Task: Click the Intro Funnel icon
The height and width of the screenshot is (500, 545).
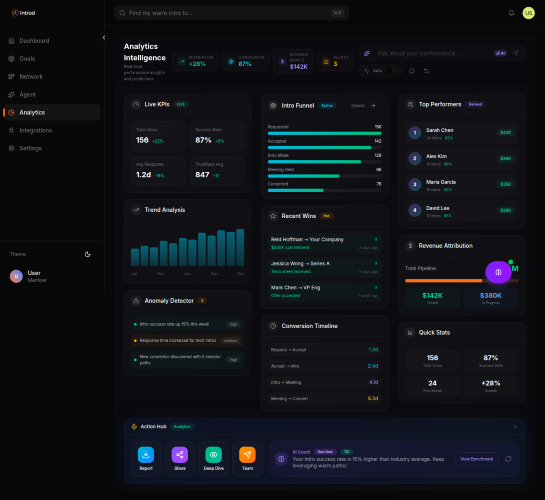Action: click(273, 105)
